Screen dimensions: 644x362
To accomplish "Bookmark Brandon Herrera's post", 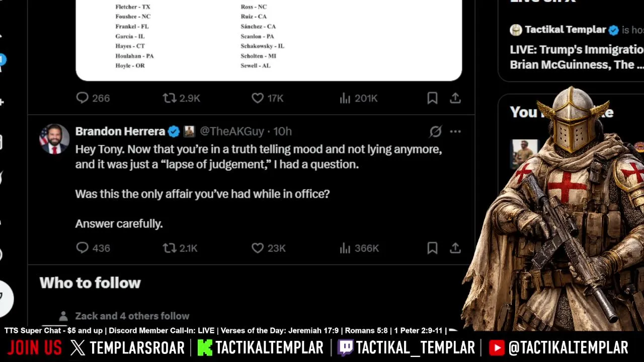I will click(432, 248).
